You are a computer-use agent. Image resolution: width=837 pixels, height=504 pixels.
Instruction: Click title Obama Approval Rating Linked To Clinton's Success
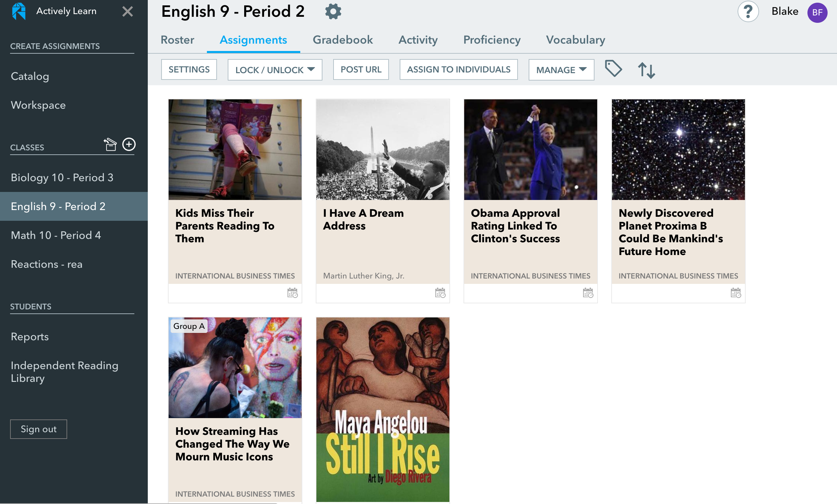(x=515, y=226)
